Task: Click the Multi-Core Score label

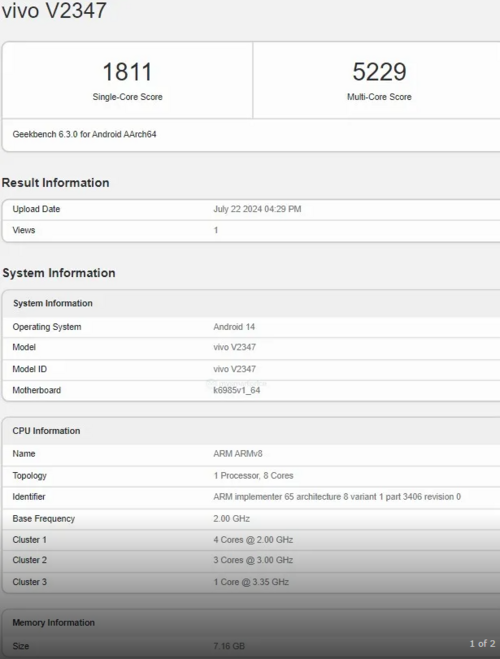Action: pyautogui.click(x=379, y=97)
